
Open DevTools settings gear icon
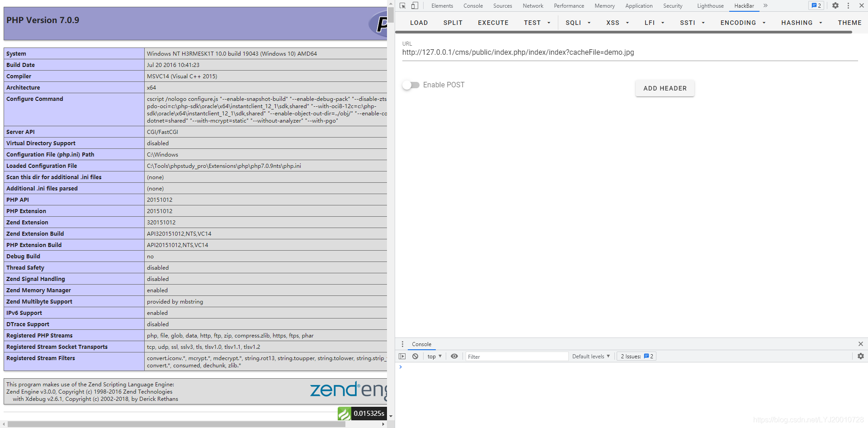[x=835, y=6]
